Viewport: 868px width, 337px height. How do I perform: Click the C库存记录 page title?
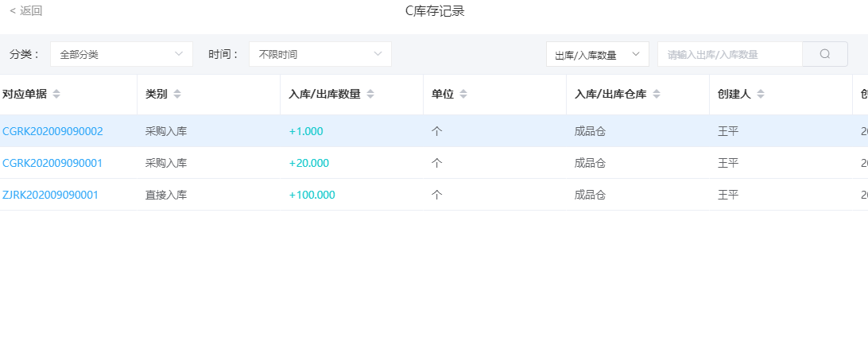point(435,11)
